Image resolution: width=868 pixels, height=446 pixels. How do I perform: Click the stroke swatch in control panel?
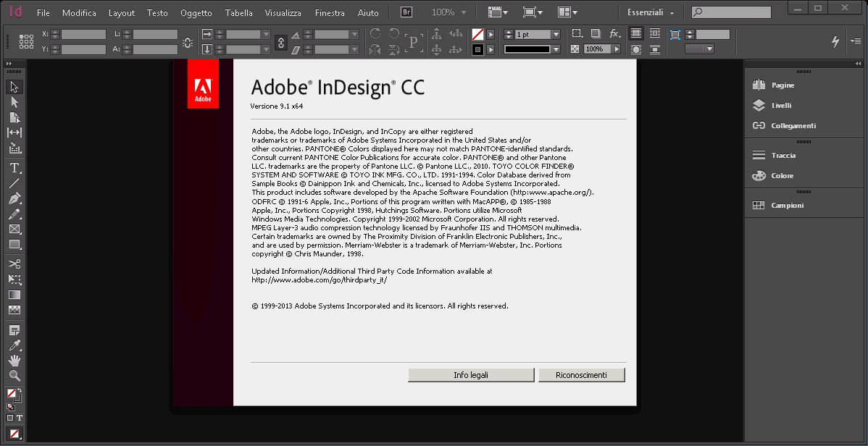click(477, 50)
